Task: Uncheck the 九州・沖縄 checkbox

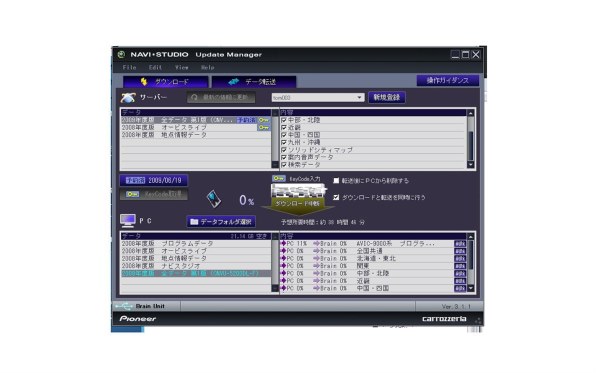Action: (284, 142)
